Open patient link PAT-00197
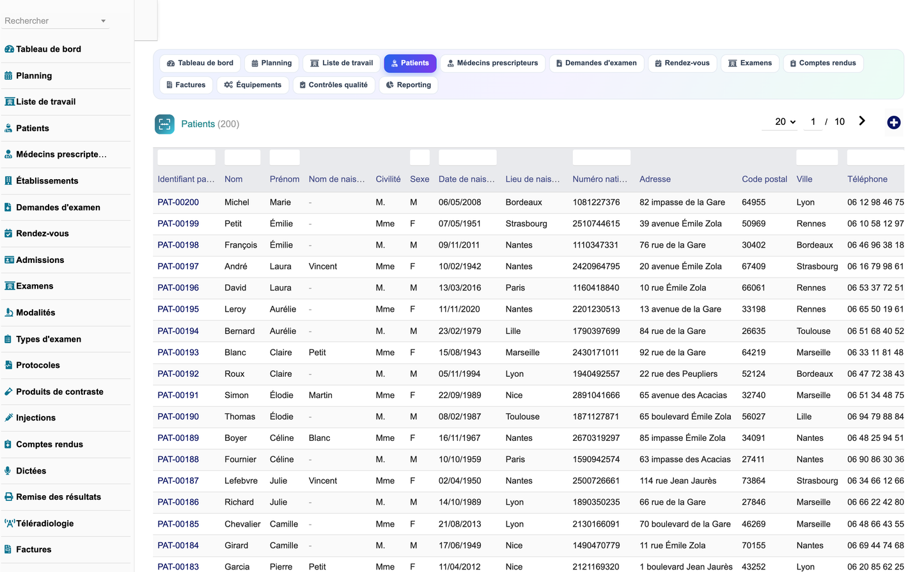This screenshot has height=572, width=924. tap(178, 266)
